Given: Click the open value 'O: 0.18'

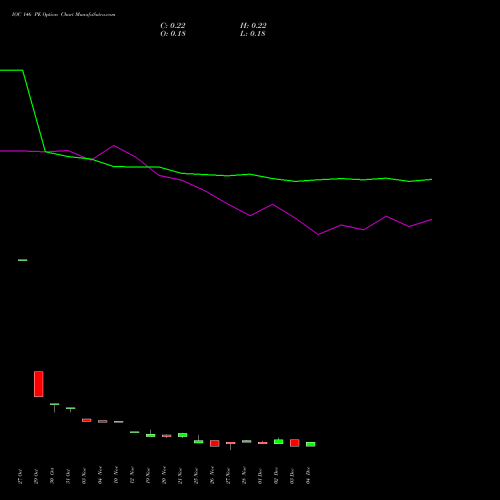Looking at the screenshot, I should [173, 34].
